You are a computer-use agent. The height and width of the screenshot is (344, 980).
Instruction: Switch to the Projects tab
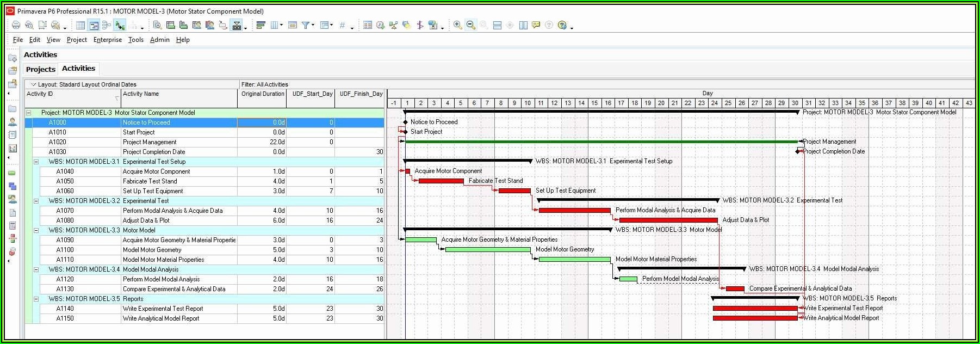coord(41,69)
